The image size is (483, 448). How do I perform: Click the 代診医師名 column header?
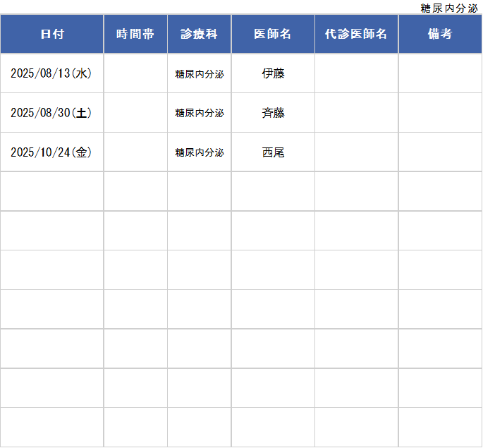(x=356, y=34)
